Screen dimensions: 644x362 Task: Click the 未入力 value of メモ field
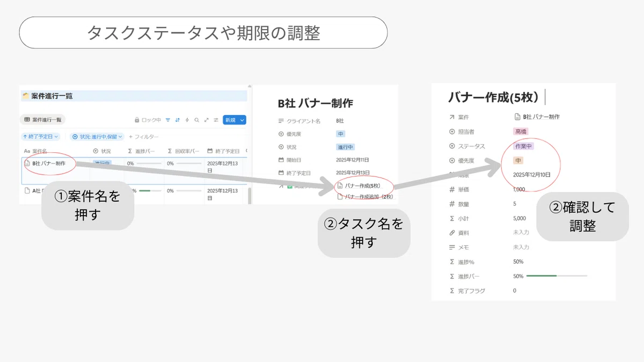pyautogui.click(x=521, y=247)
